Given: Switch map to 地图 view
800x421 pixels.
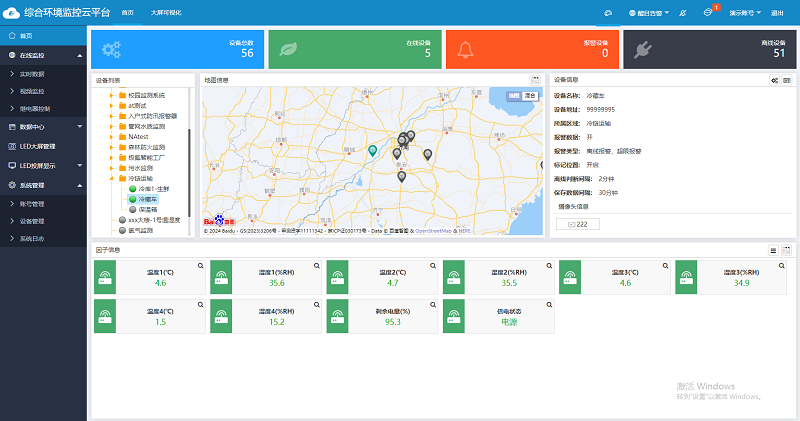Looking at the screenshot, I should 514,96.
